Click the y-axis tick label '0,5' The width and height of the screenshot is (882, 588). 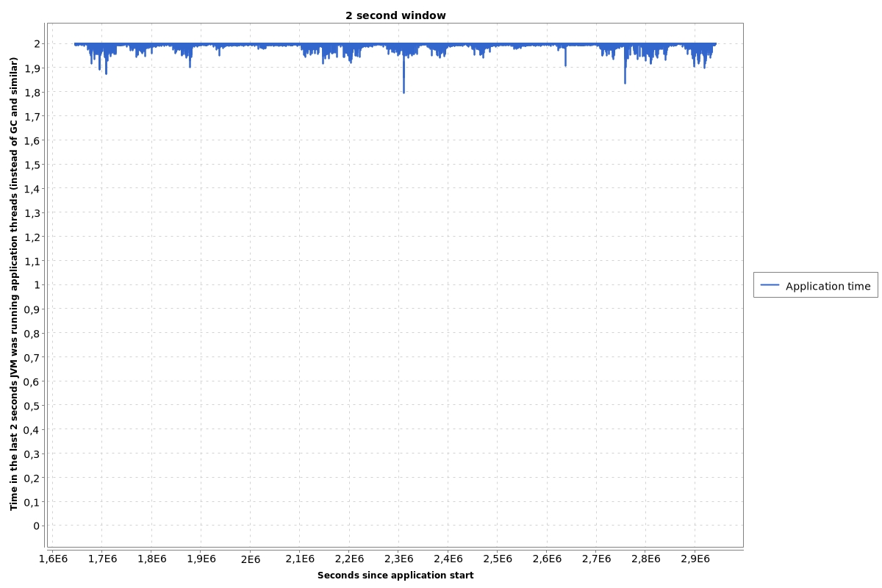tap(33, 406)
